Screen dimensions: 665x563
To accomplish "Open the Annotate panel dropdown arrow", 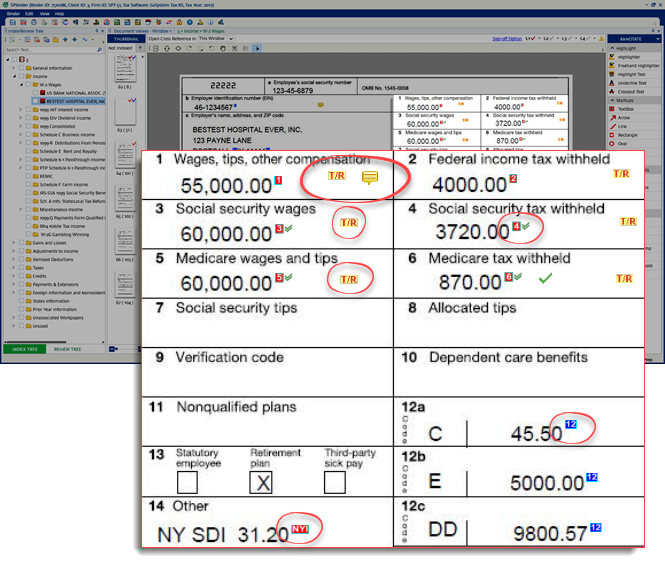I will click(657, 39).
